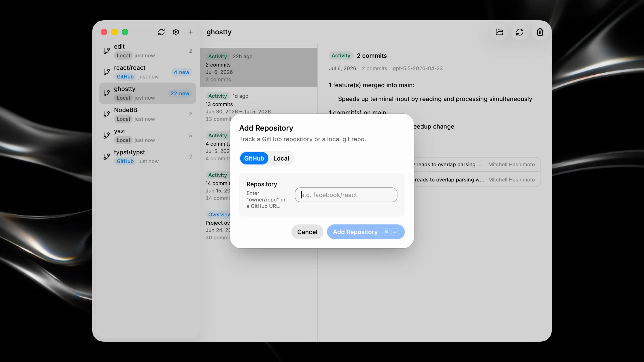
Task: Click the trash delete repository icon
Action: coord(540,32)
